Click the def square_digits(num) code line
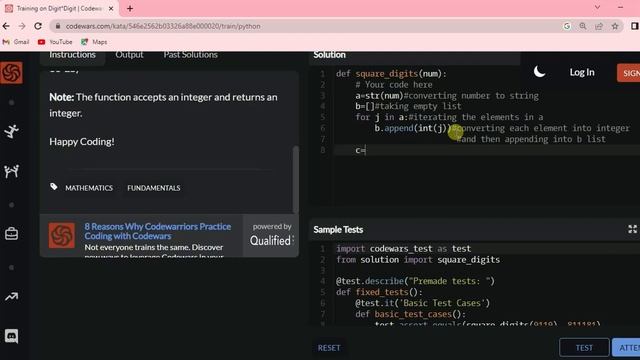640x360 pixels. coord(391,74)
